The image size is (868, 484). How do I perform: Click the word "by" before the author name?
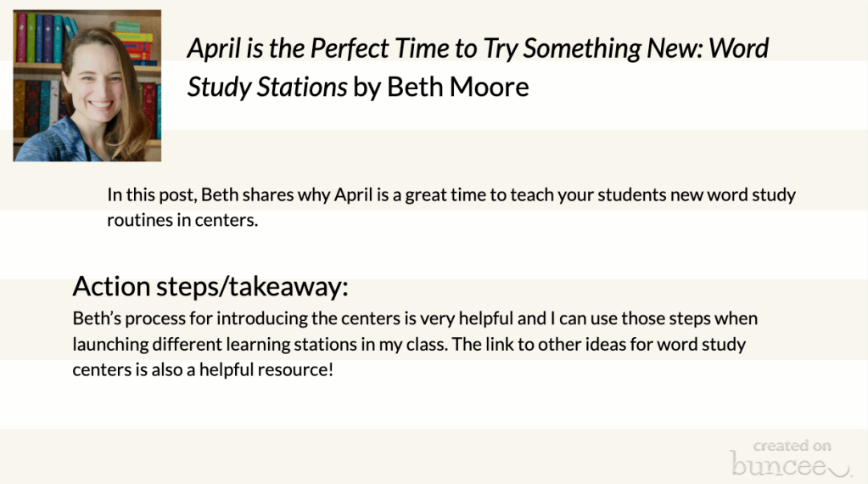(x=367, y=87)
